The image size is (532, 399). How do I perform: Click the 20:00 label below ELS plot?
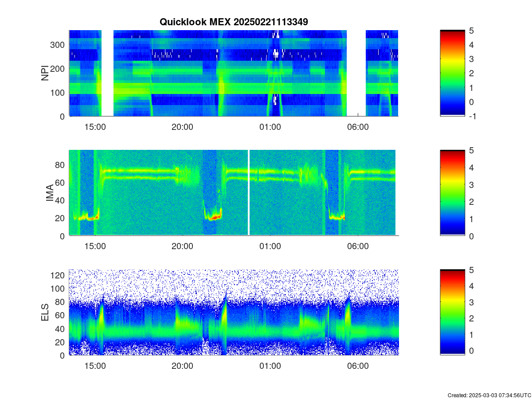pyautogui.click(x=182, y=366)
